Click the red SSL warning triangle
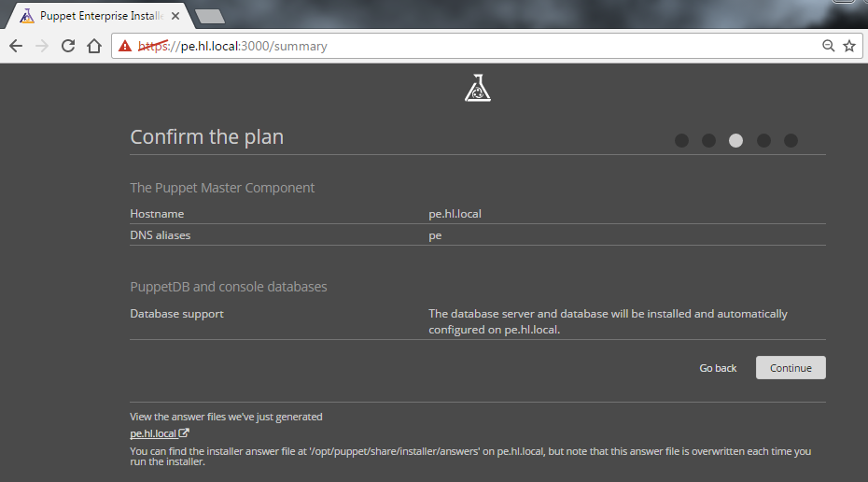Screen dimensions: 868x482 (125, 46)
